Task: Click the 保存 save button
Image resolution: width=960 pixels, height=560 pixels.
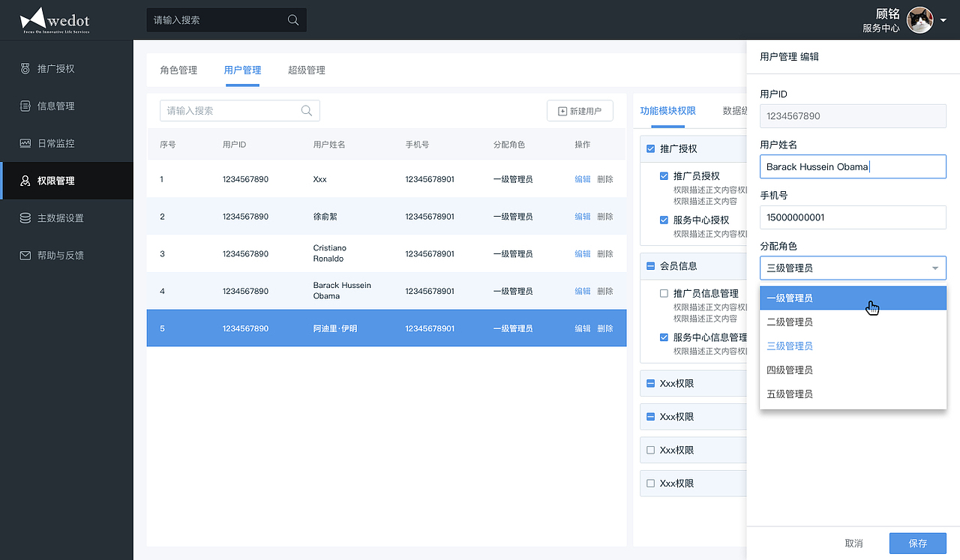Action: tap(916, 543)
